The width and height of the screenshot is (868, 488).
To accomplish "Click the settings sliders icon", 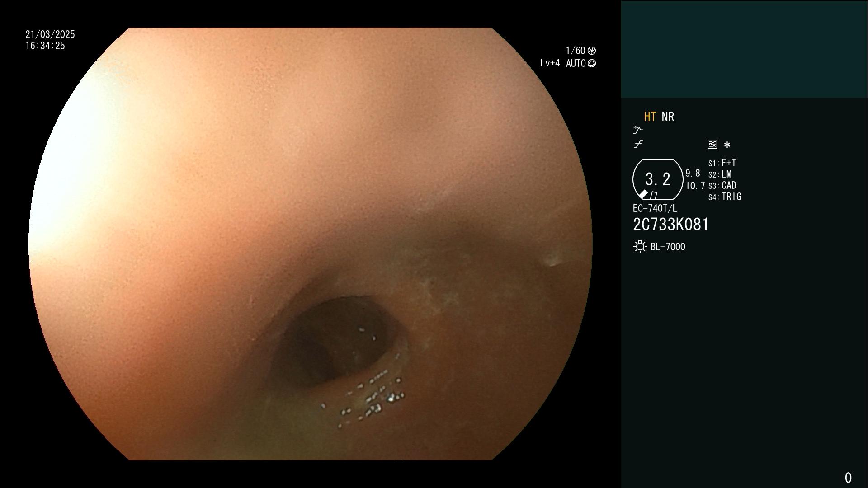I will 712,144.
